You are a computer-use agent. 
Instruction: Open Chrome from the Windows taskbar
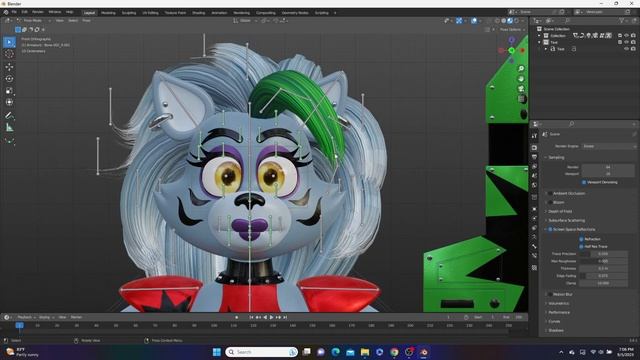pyautogui.click(x=394, y=352)
